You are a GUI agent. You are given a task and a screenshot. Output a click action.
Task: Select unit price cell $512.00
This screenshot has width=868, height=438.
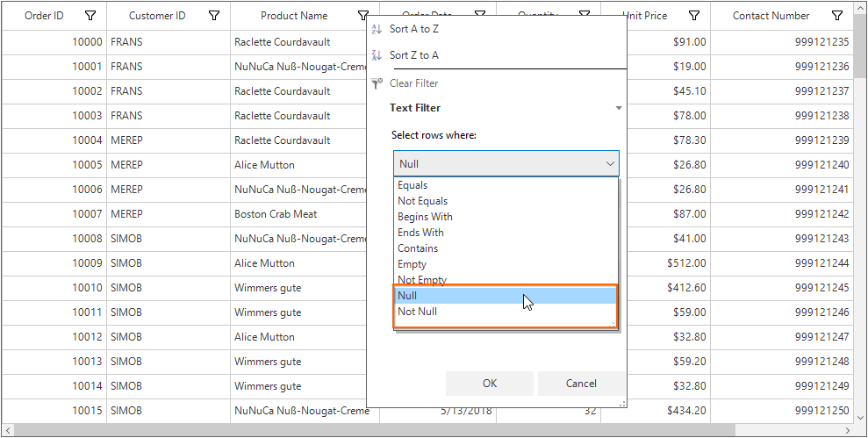pos(669,263)
